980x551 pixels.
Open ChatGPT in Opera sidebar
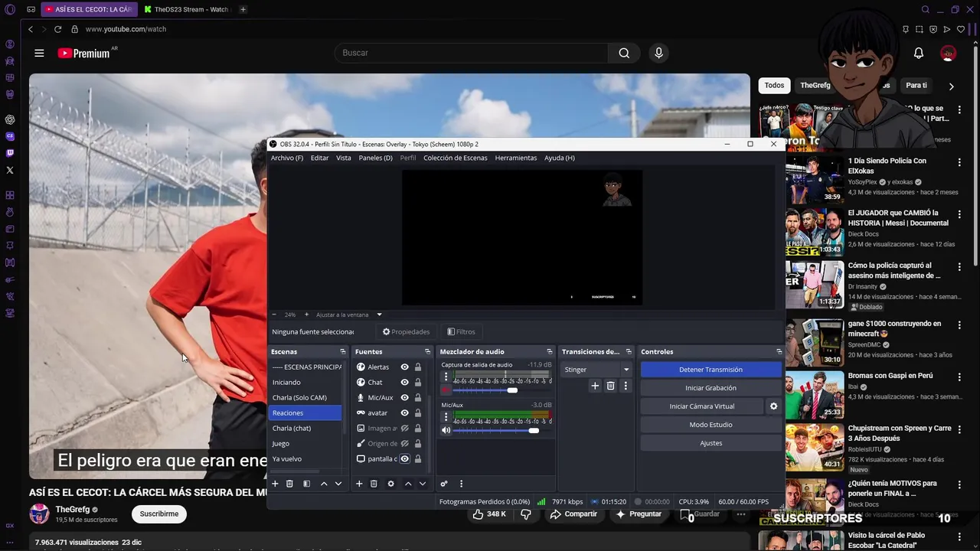coord(10,119)
